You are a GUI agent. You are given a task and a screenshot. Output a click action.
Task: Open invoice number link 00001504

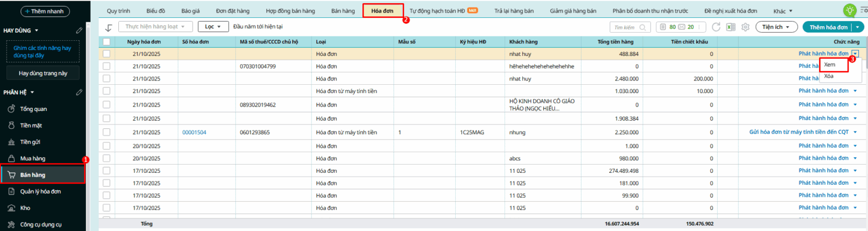click(194, 133)
